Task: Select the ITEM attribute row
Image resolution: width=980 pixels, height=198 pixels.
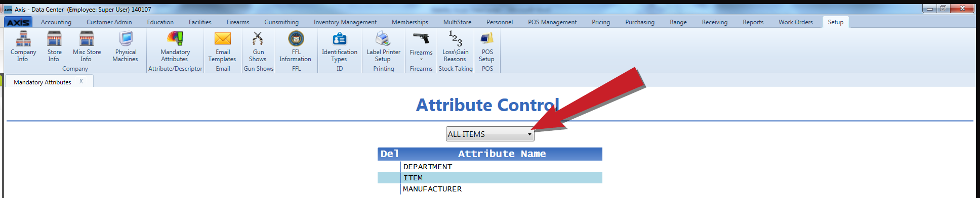Action: click(x=490, y=178)
